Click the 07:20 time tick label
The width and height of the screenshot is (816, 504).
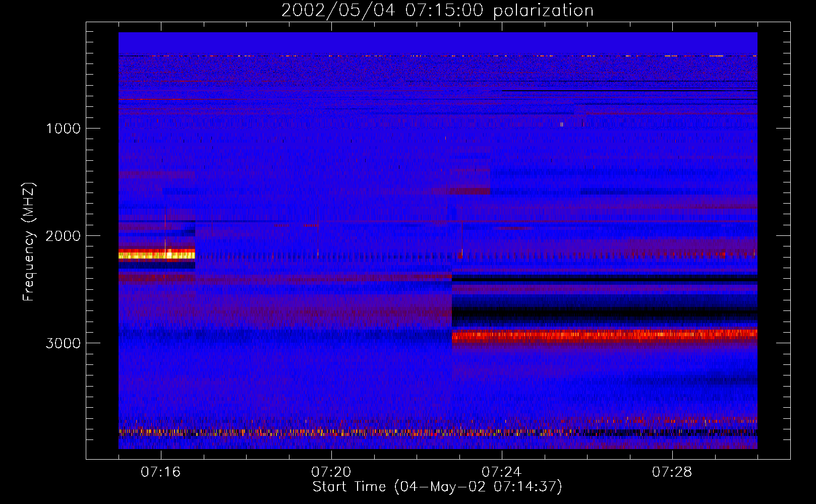tap(331, 472)
